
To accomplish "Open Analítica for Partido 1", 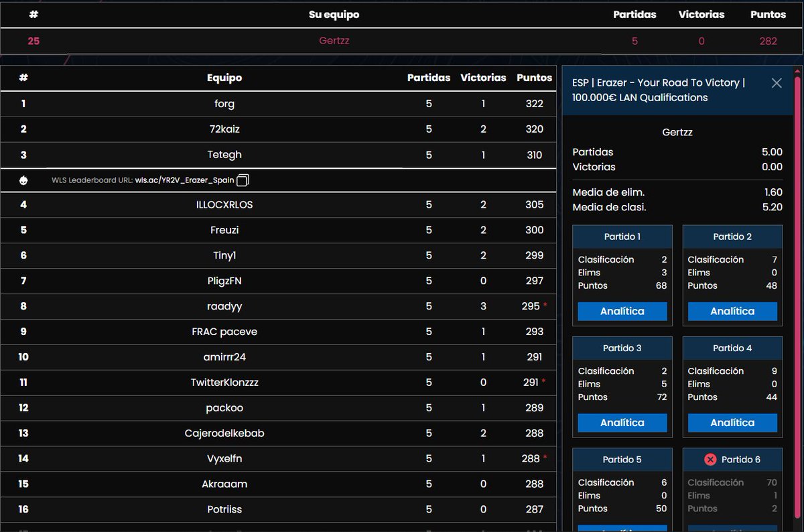I will tap(622, 311).
